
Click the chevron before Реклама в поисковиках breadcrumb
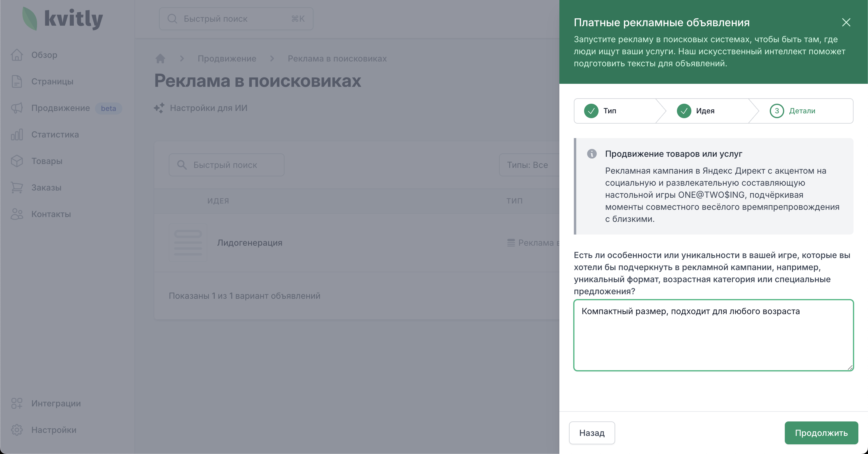coord(272,59)
